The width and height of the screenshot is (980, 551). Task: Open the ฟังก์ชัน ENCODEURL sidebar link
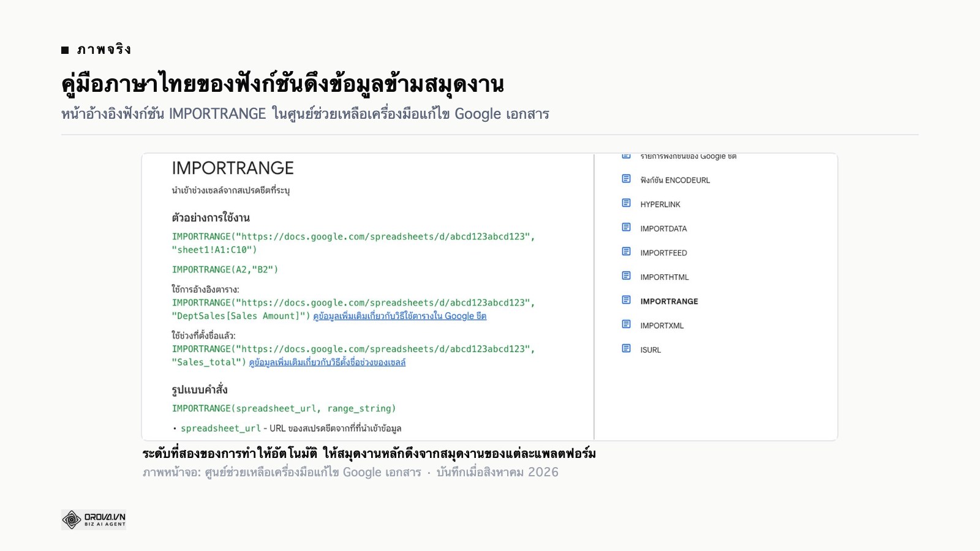pyautogui.click(x=675, y=180)
